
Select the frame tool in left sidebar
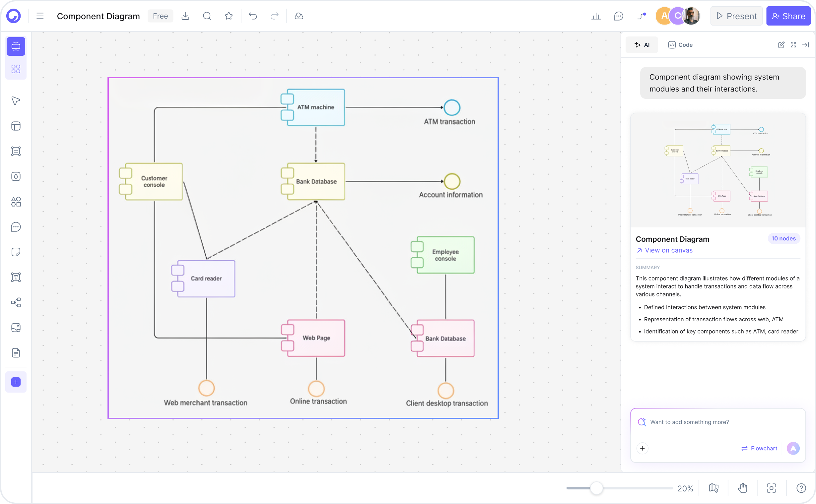[x=16, y=151]
